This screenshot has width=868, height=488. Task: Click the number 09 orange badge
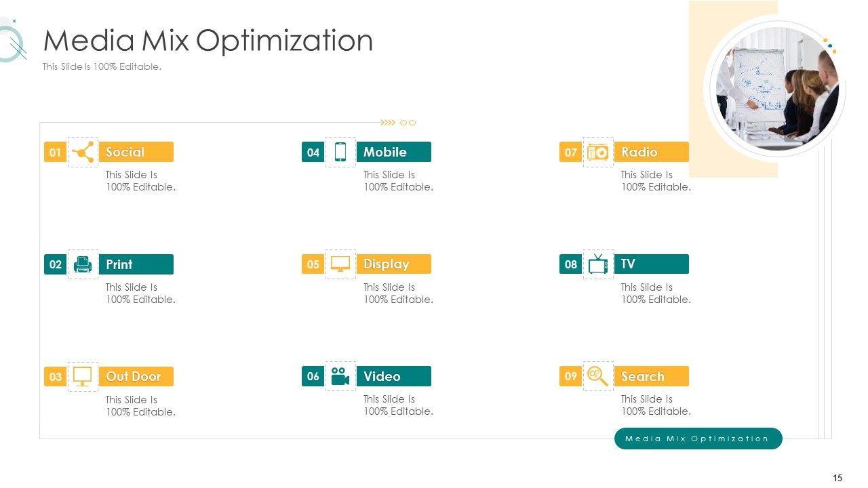coord(571,376)
